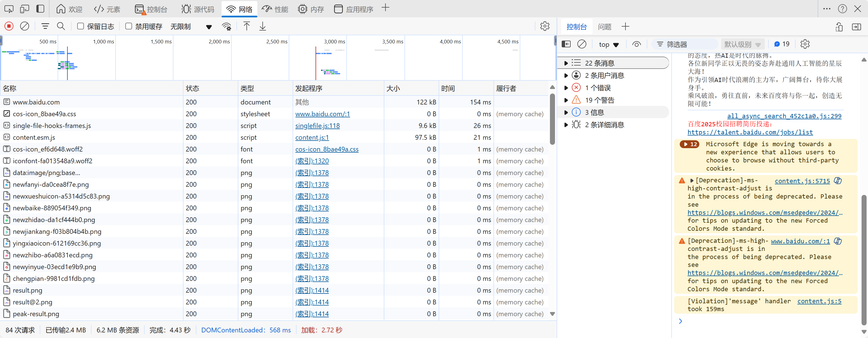Clear the network log

[x=25, y=26]
